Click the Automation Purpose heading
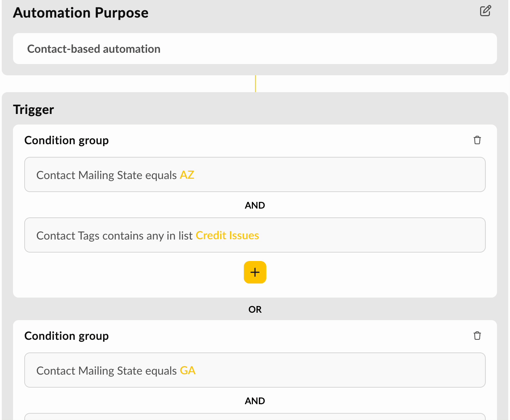The height and width of the screenshot is (420, 510). (x=81, y=13)
